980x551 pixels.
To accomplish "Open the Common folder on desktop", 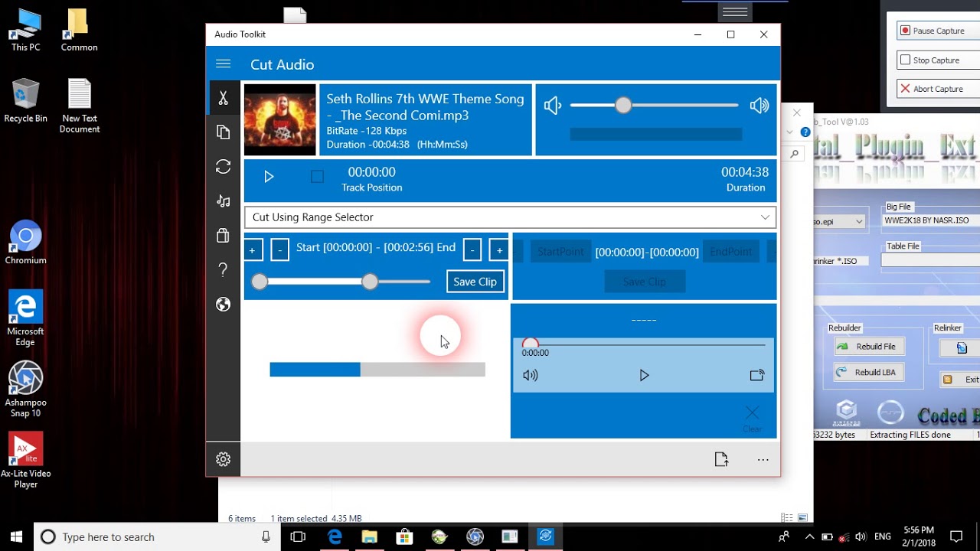I will (79, 31).
